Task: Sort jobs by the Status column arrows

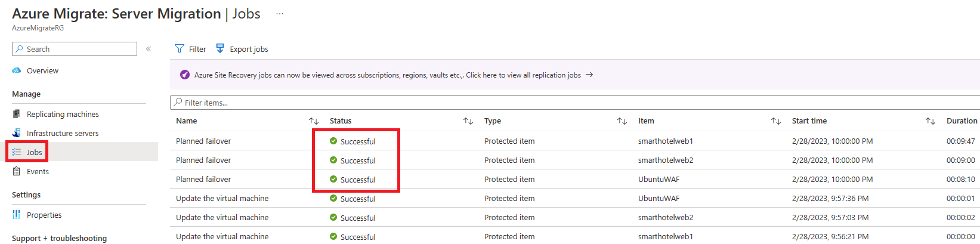Action: [468, 121]
